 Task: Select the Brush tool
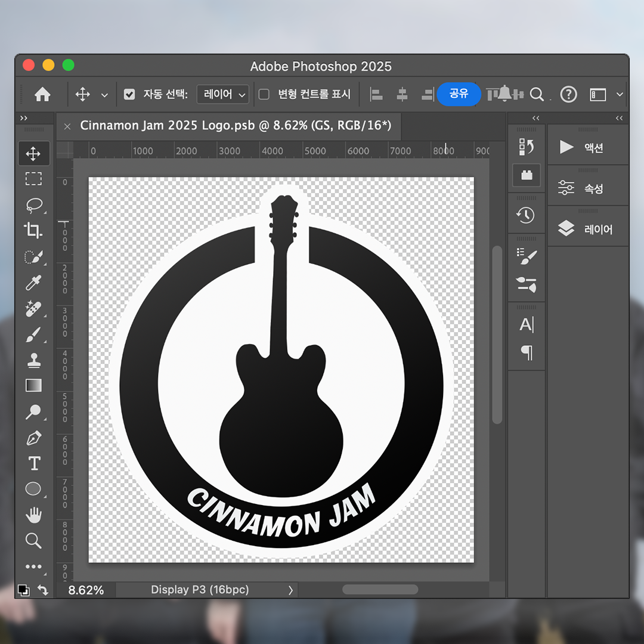(33, 335)
